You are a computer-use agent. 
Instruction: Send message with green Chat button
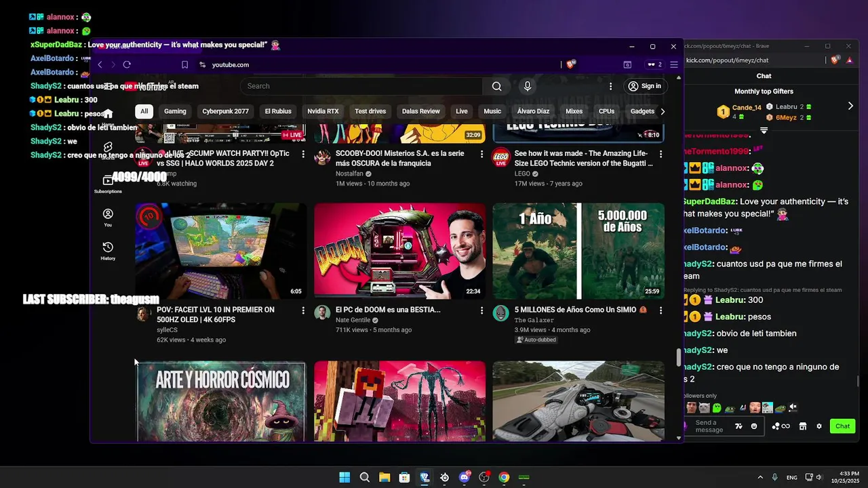[842, 426]
